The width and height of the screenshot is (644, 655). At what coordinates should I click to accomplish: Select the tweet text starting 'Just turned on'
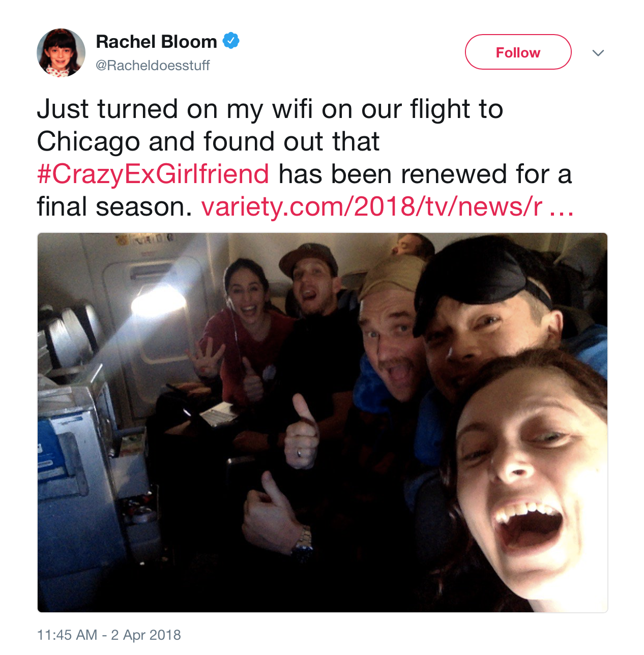click(305, 158)
